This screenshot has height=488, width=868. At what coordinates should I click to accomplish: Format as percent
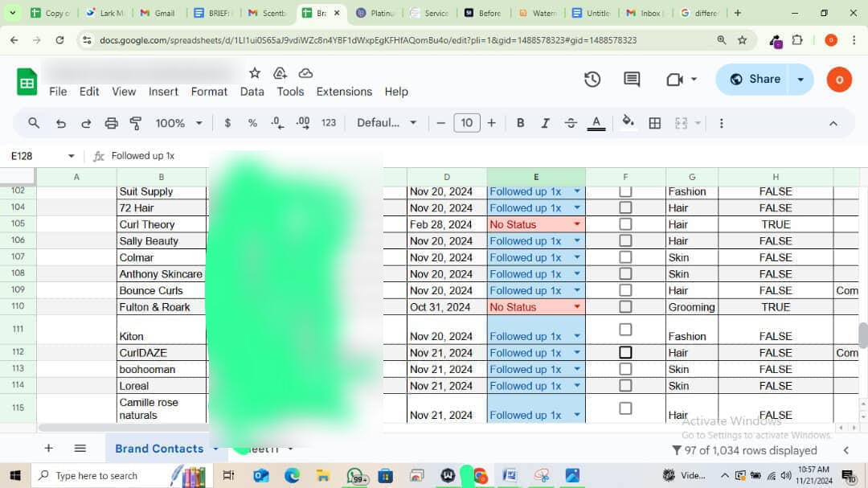coord(252,123)
